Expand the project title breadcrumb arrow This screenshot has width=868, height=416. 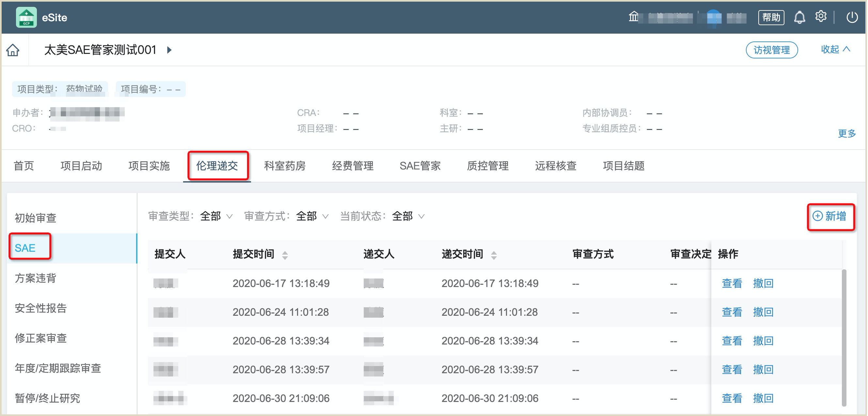click(x=168, y=50)
